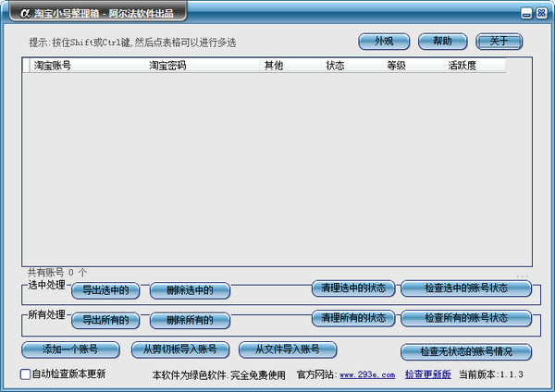Open the www.293e.com website link
This screenshot has width=555, height=392.
coord(367,374)
